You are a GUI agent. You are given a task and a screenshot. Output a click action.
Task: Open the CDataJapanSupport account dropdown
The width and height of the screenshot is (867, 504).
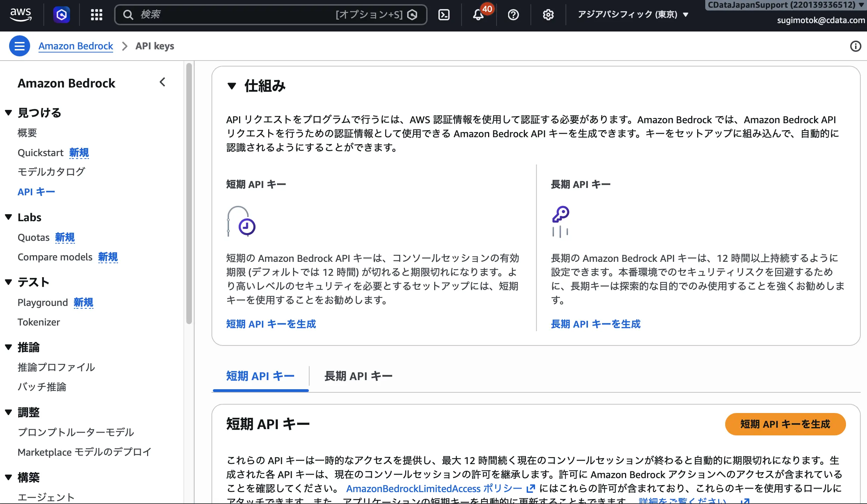[x=786, y=5]
